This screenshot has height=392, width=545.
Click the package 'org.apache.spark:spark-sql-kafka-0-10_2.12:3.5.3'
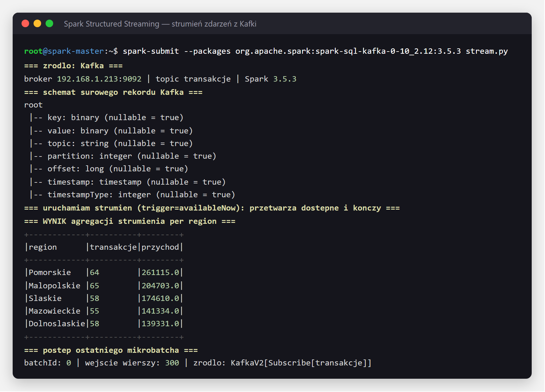click(x=348, y=51)
